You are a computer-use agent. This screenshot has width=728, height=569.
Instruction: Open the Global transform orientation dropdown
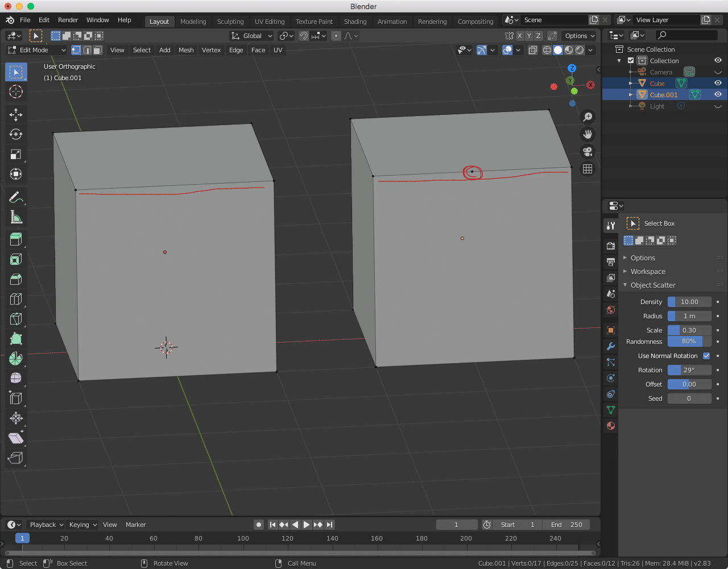point(252,36)
